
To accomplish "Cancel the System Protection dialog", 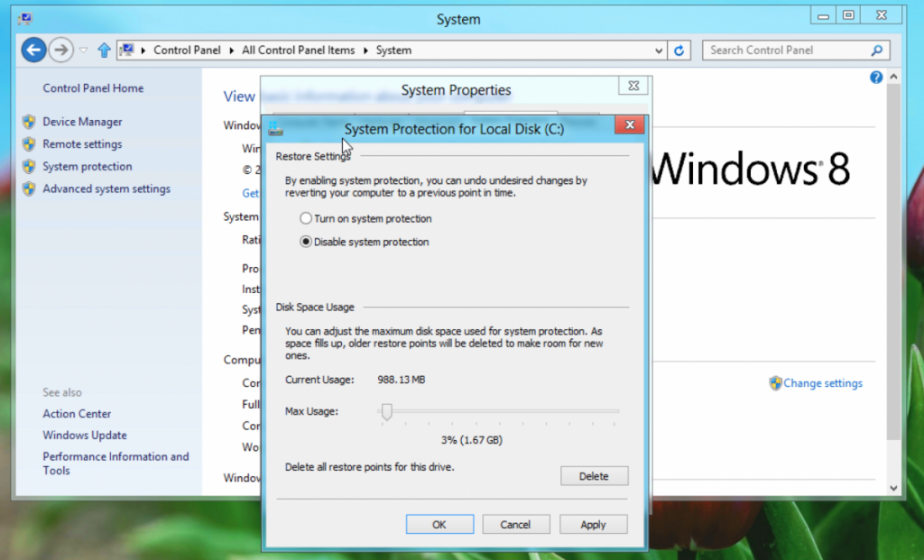I will 515,524.
